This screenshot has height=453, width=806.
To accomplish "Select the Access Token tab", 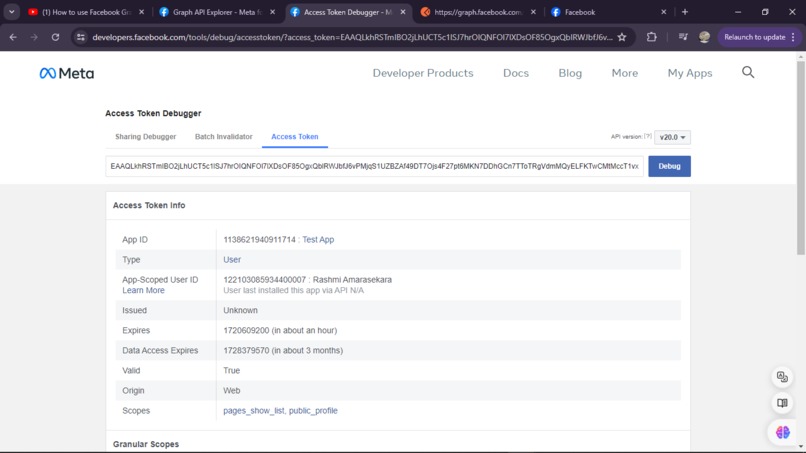I will [295, 137].
